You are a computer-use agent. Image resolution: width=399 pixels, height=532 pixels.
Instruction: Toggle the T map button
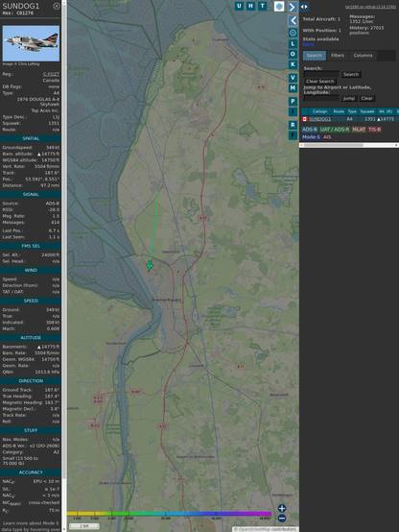(x=262, y=6)
